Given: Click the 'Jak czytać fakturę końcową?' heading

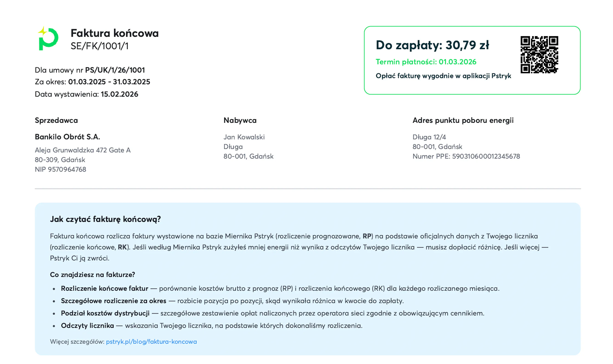Looking at the screenshot, I should (105, 219).
